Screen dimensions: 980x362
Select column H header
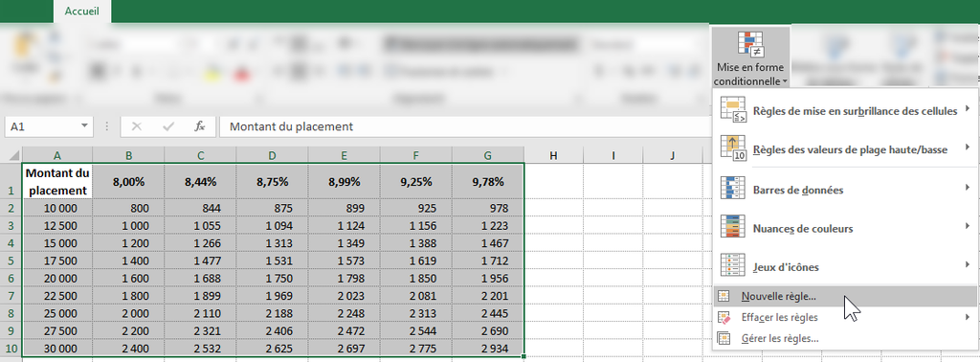(x=553, y=155)
